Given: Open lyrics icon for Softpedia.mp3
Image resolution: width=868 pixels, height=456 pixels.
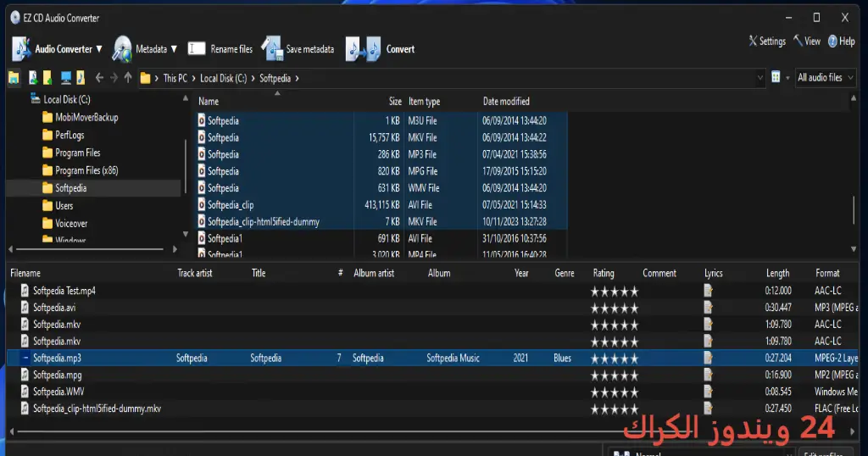Looking at the screenshot, I should tap(708, 358).
